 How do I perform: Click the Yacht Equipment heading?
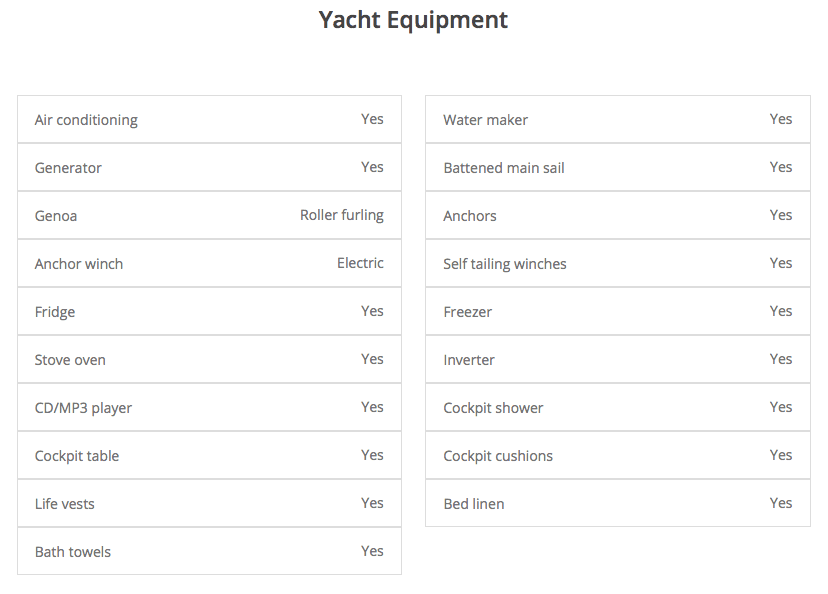pos(413,20)
